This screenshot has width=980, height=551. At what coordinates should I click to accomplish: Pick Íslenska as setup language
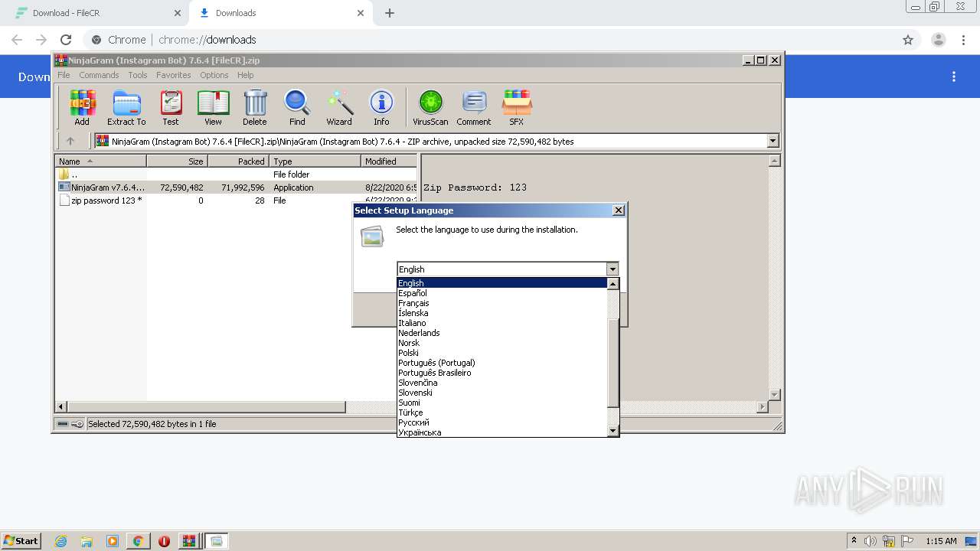click(x=501, y=313)
